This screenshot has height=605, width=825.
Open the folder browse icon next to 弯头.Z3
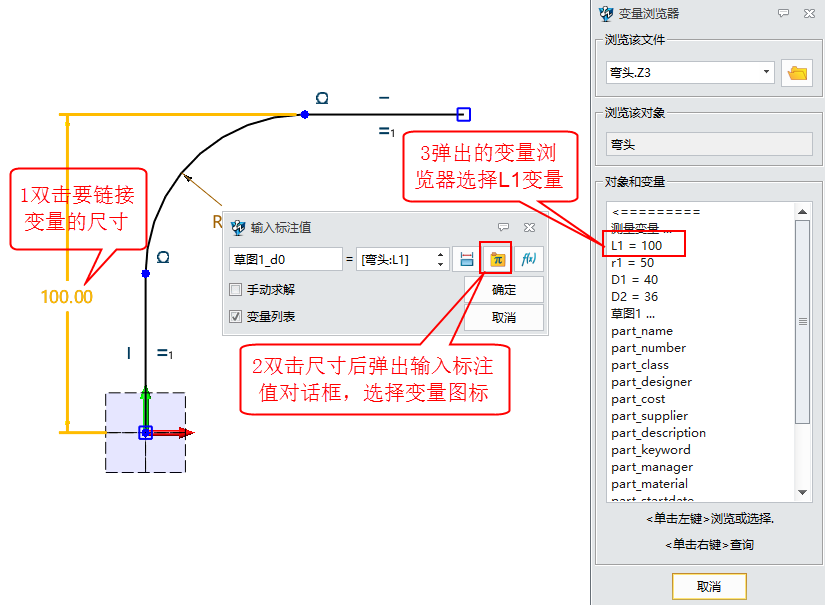[x=796, y=73]
